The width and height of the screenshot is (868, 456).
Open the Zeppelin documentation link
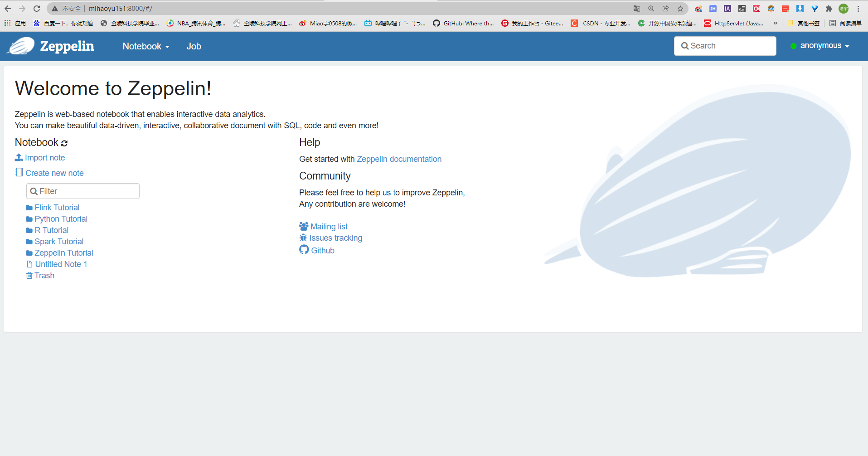point(399,159)
